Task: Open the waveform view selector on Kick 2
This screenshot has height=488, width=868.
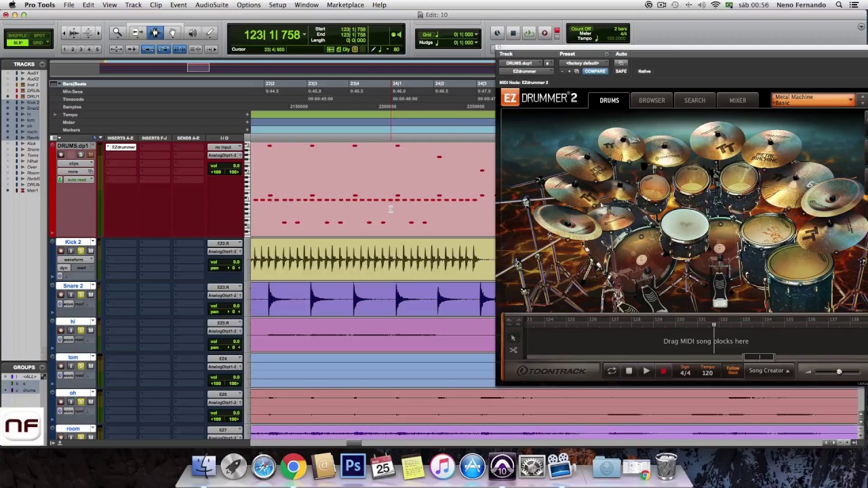Action: (x=75, y=260)
